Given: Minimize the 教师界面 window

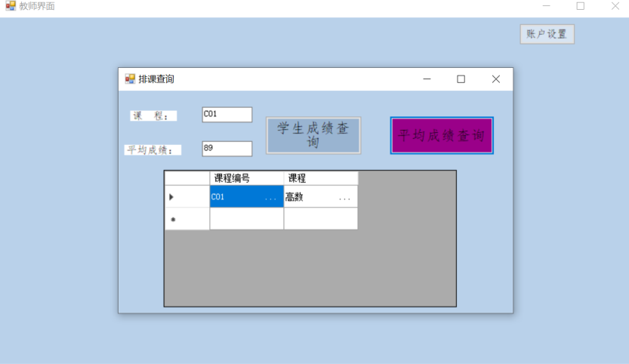Looking at the screenshot, I should (547, 6).
